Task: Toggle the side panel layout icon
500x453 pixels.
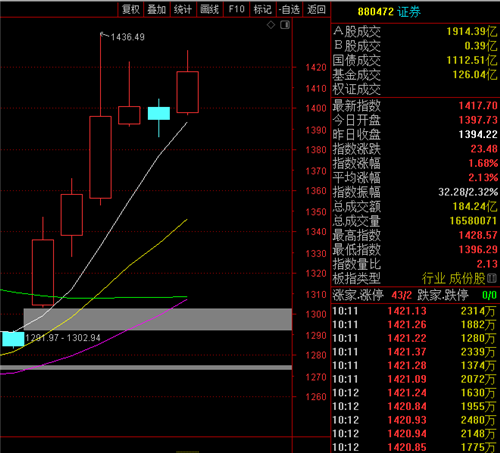Action: pyautogui.click(x=285, y=25)
